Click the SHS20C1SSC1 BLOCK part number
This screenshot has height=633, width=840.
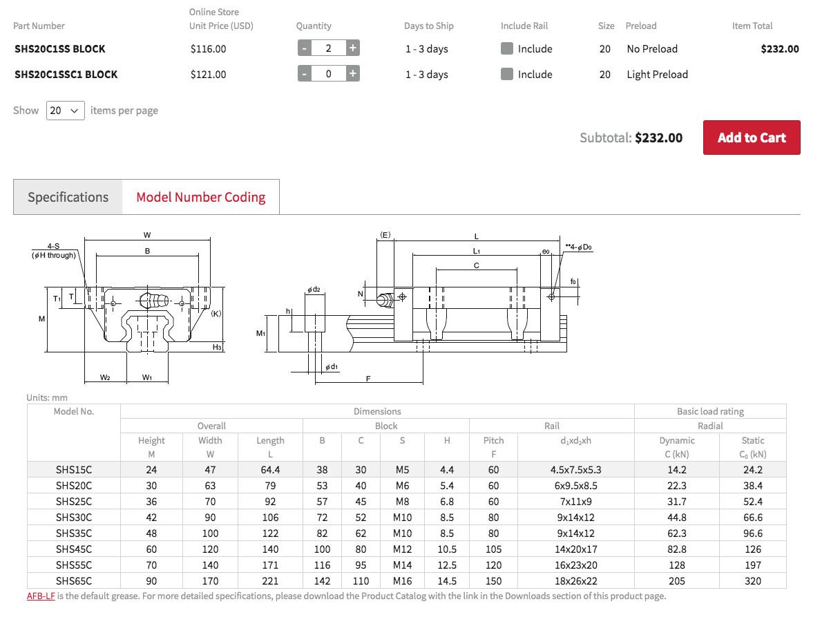pyautogui.click(x=66, y=75)
